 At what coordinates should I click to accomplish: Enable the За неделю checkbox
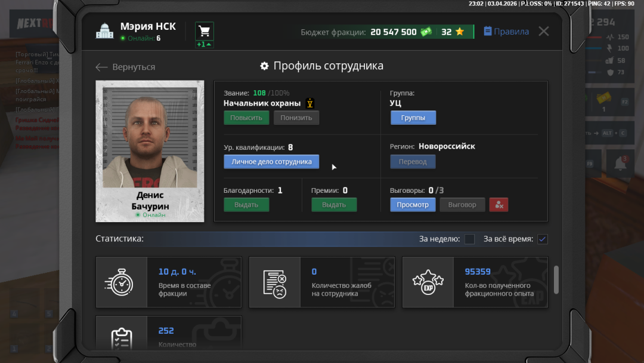470,239
